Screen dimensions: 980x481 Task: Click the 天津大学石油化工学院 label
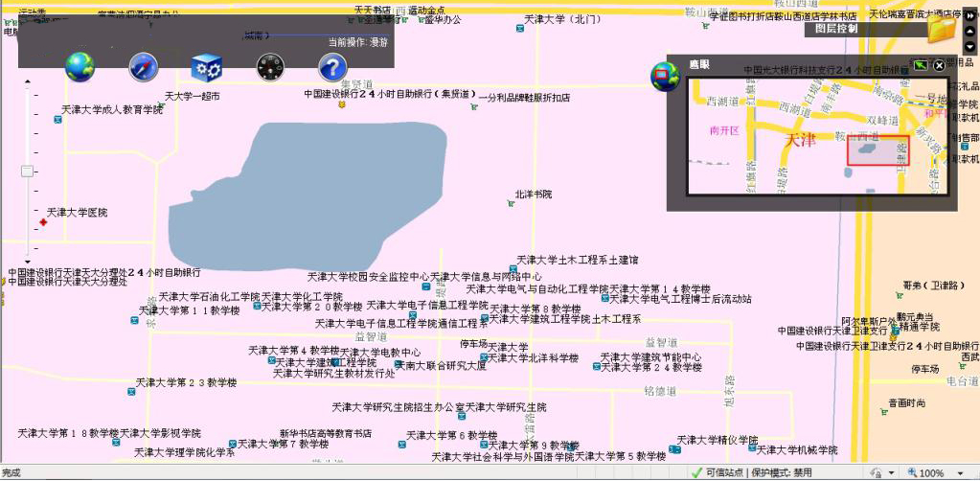point(209,296)
